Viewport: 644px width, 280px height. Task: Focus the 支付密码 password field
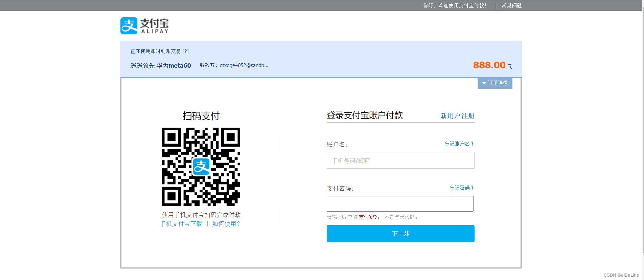point(400,204)
